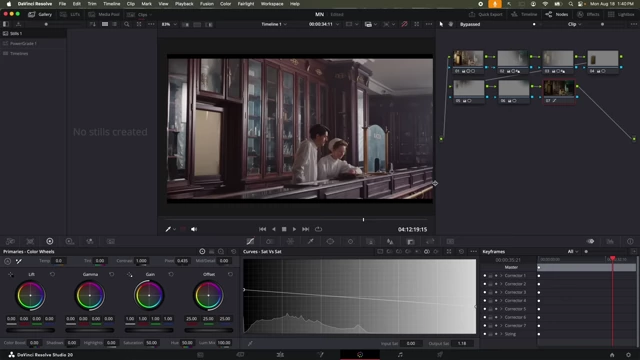640x360 pixels.
Task: Toggle enable dot for Sizing track
Action: 485,334
